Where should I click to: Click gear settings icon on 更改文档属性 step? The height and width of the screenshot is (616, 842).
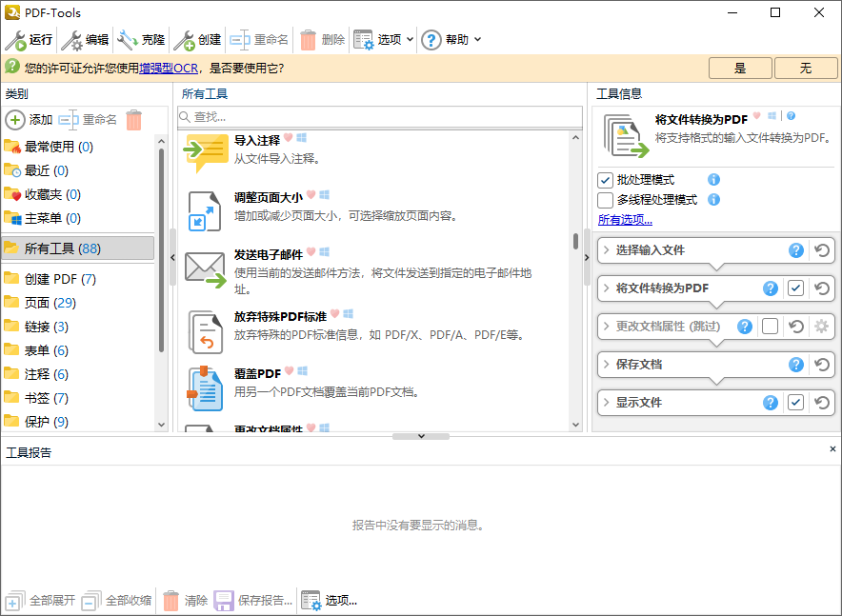click(822, 327)
